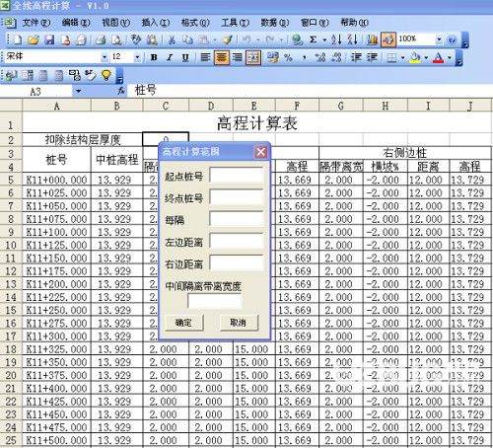This screenshot has height=448, width=493.
Task: Click the 终点桩号 input field
Action: click(x=237, y=197)
